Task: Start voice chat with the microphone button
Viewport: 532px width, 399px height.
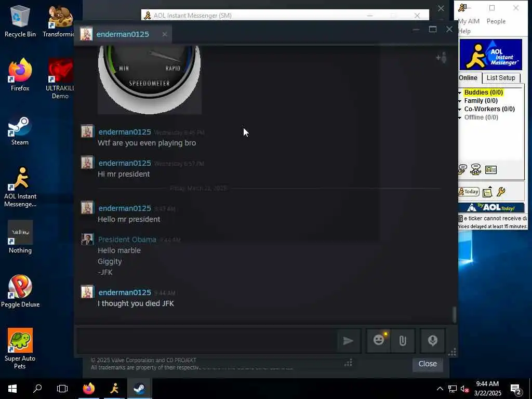Action: click(x=433, y=341)
